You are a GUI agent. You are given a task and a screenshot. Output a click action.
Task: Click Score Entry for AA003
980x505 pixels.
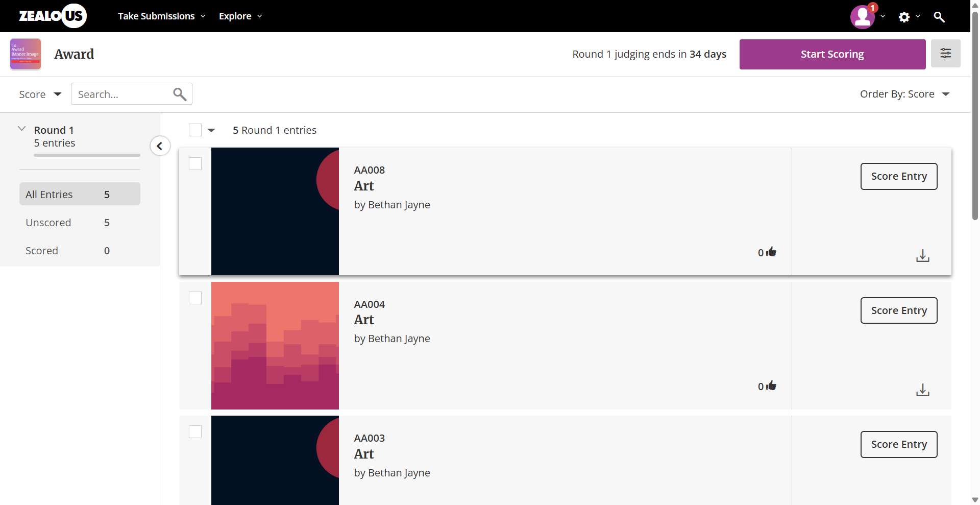898,444
